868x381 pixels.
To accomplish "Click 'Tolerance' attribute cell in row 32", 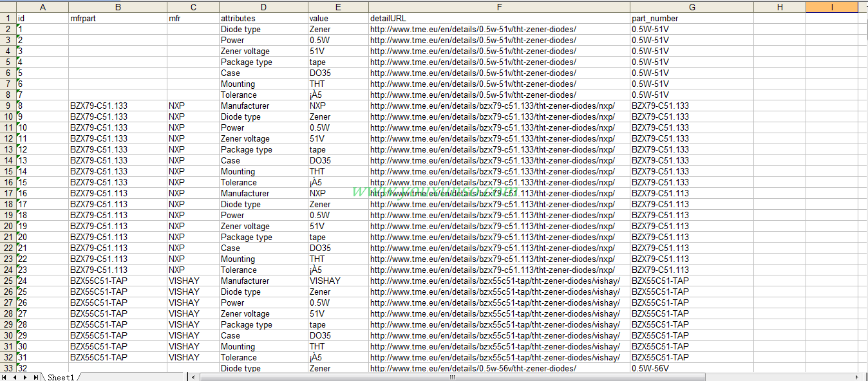I will click(263, 358).
